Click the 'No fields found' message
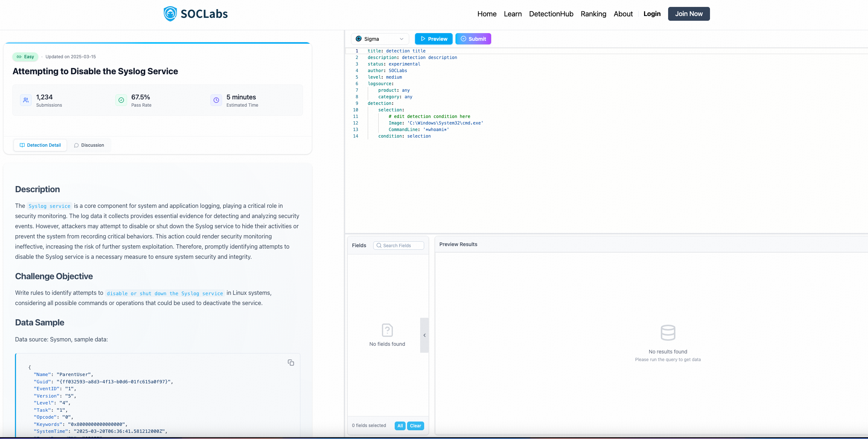 [387, 344]
